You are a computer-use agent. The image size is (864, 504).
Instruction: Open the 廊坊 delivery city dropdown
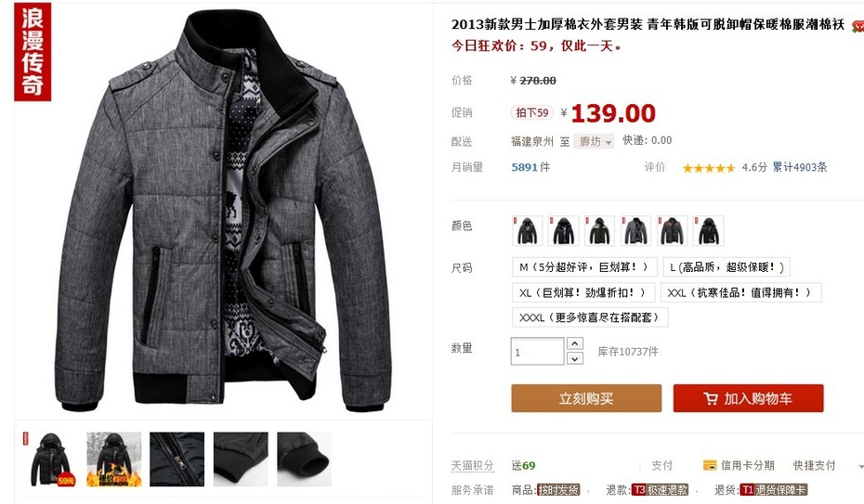tap(594, 141)
